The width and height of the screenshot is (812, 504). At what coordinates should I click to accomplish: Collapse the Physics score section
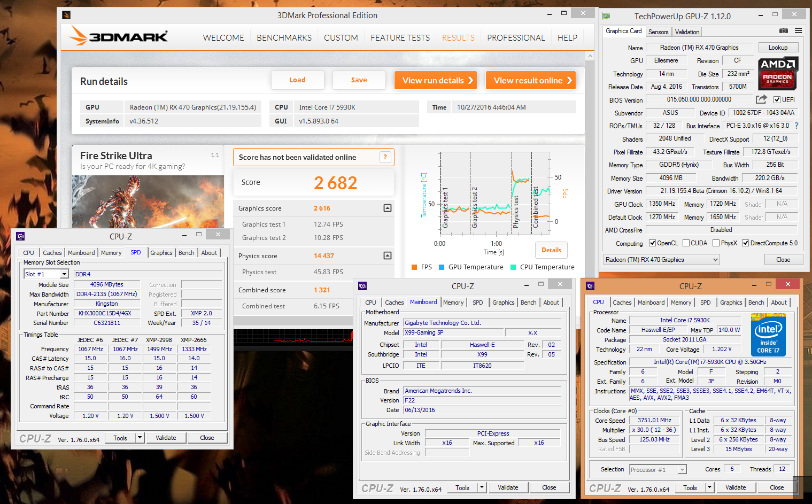click(x=388, y=255)
